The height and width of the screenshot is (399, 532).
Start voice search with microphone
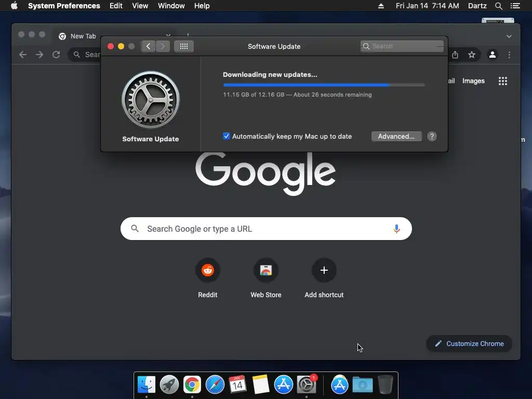(x=396, y=229)
